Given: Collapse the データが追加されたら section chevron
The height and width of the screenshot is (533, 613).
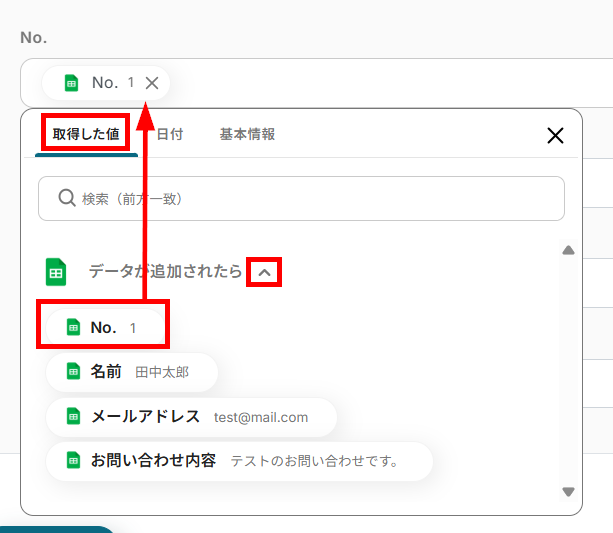Looking at the screenshot, I should [x=264, y=272].
